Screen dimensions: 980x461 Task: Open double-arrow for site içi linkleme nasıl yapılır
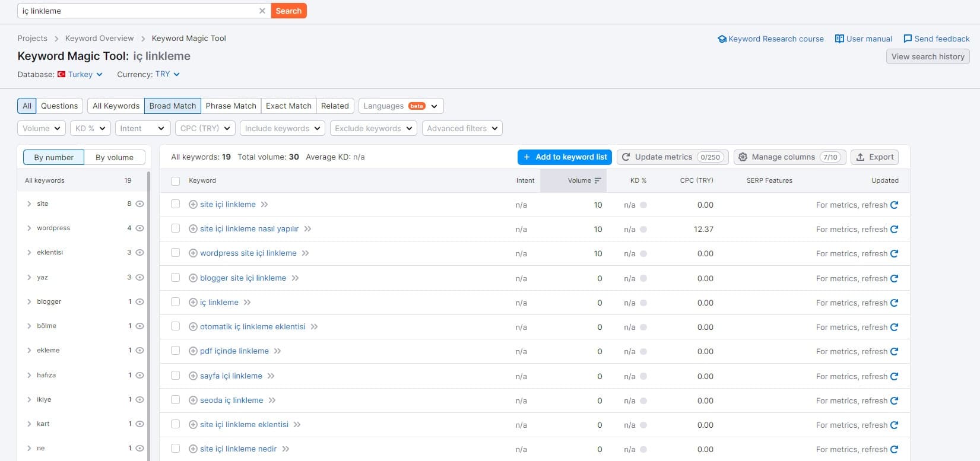(x=307, y=229)
